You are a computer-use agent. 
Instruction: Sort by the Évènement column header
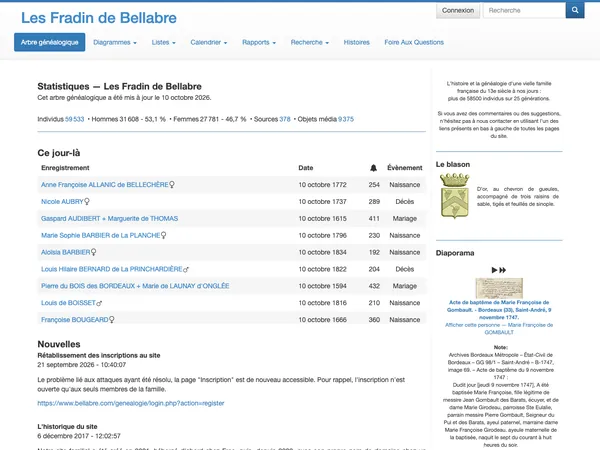(404, 168)
